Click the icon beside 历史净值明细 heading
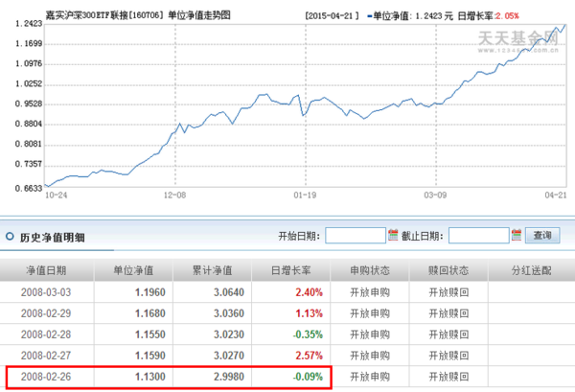Image resolution: width=575 pixels, height=392 pixels. (10, 236)
